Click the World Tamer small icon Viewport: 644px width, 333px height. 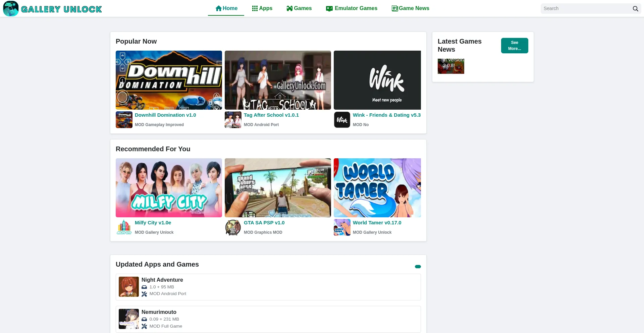tap(342, 227)
